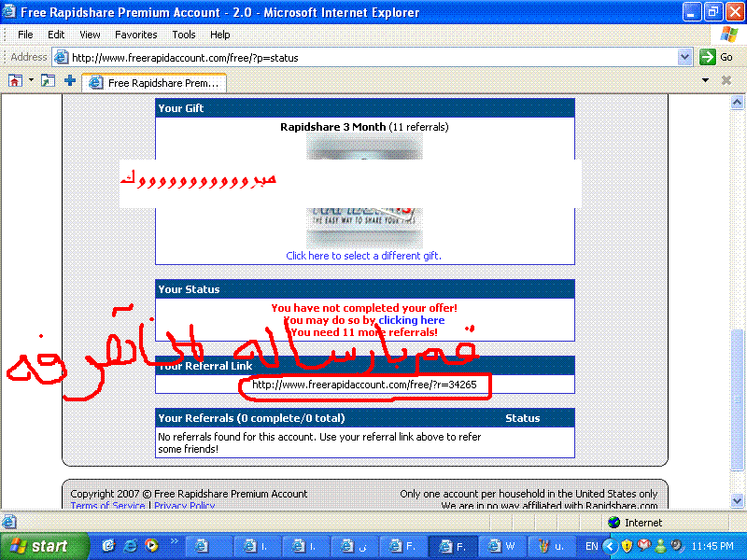
Task: Switch to the 'W' taskbar window button
Action: (500, 546)
